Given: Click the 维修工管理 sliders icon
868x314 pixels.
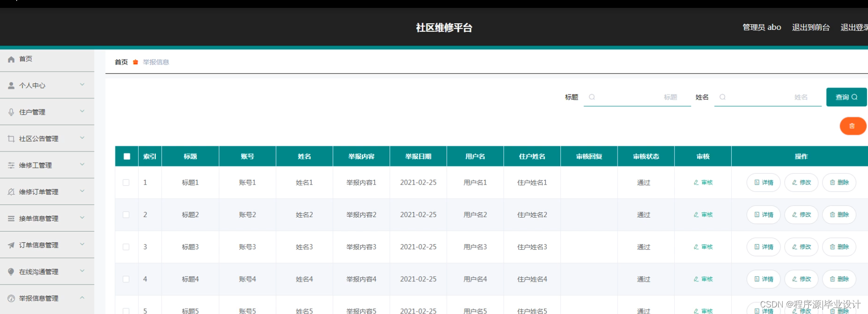Looking at the screenshot, I should point(11,165).
